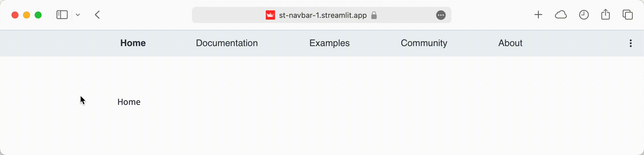Open the iCloud tabs cloud icon

pyautogui.click(x=561, y=15)
